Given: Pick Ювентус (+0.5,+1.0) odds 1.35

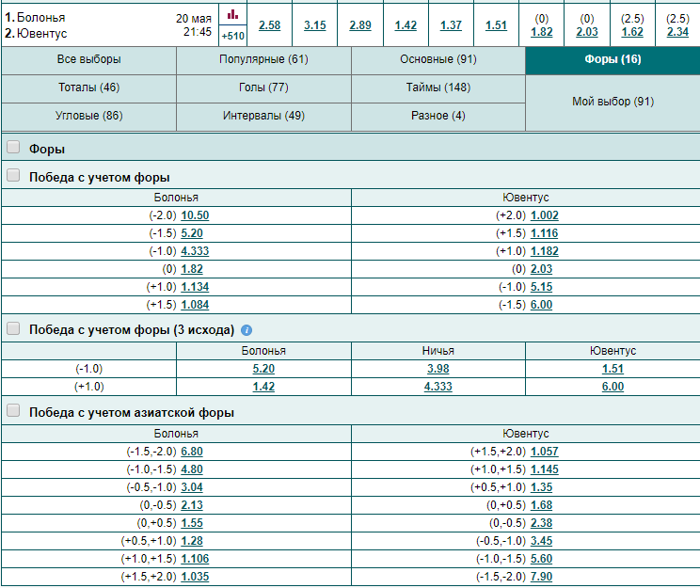Looking at the screenshot, I should [x=541, y=487].
